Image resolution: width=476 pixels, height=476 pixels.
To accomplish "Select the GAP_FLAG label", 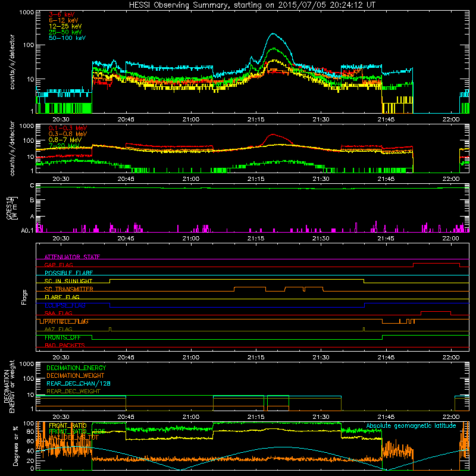I will click(58, 265).
